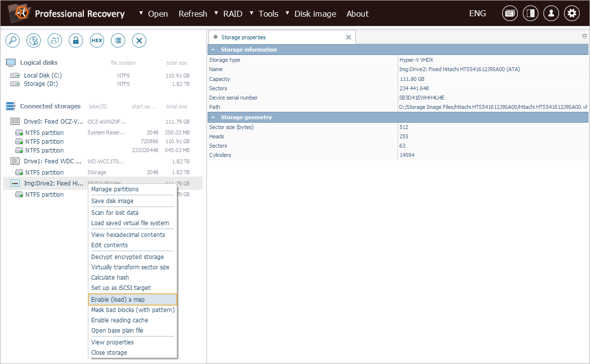The image size is (590, 364).
Task: Click the start sector column header
Action: point(144,106)
